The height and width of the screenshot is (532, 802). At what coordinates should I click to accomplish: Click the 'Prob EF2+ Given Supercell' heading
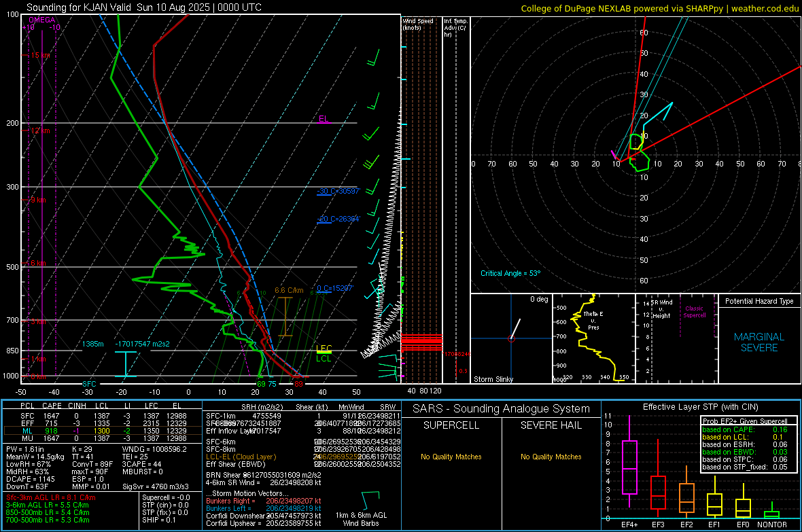pos(745,421)
